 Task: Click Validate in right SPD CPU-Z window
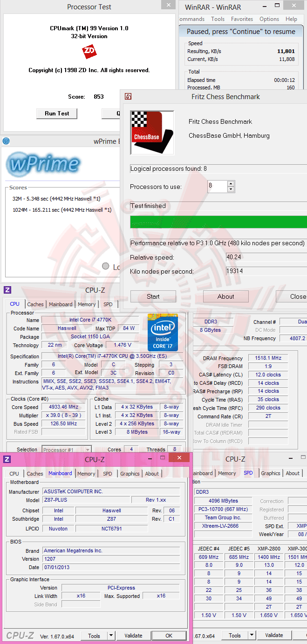(x=274, y=635)
